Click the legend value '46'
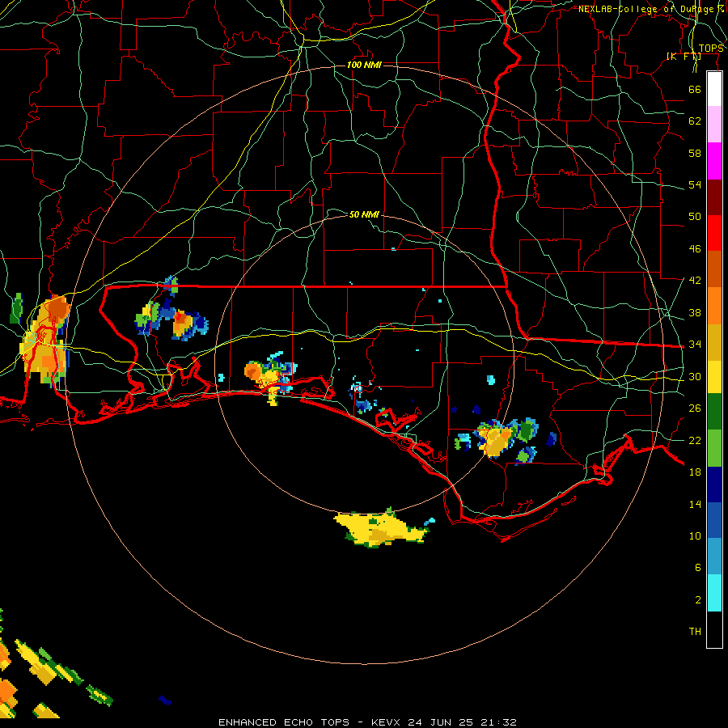The height and width of the screenshot is (728, 728). (x=695, y=249)
